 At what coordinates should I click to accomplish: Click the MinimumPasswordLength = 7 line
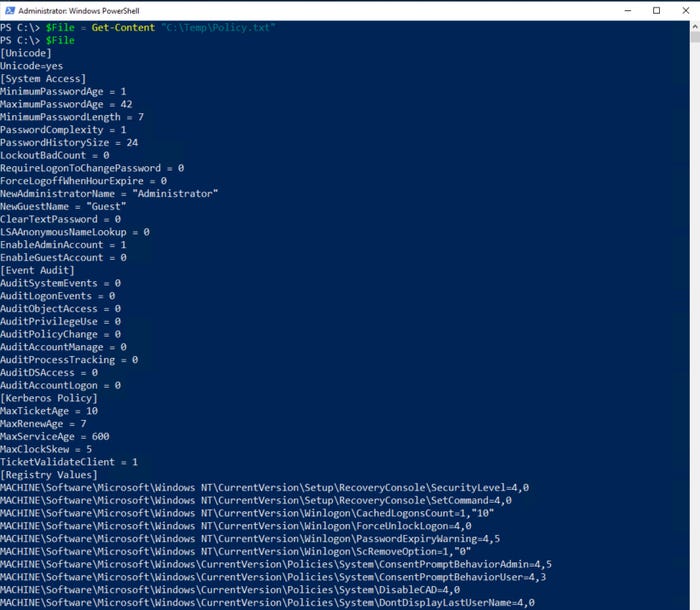click(x=72, y=117)
